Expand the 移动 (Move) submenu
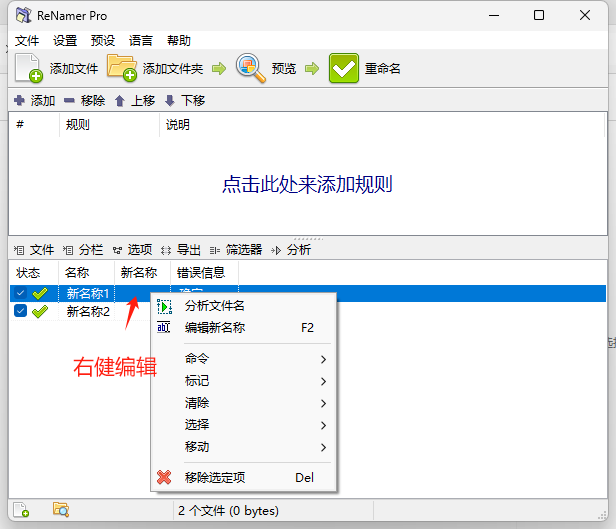616x529 pixels. point(244,447)
